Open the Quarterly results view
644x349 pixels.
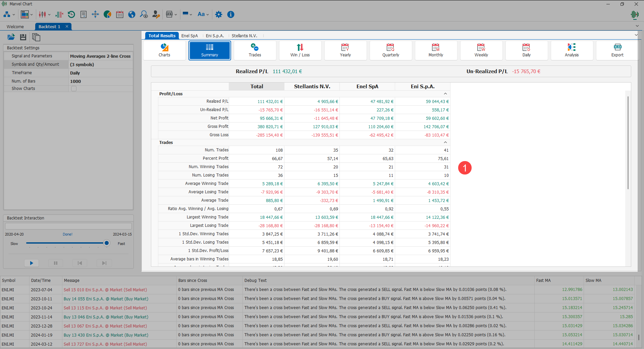pyautogui.click(x=391, y=50)
